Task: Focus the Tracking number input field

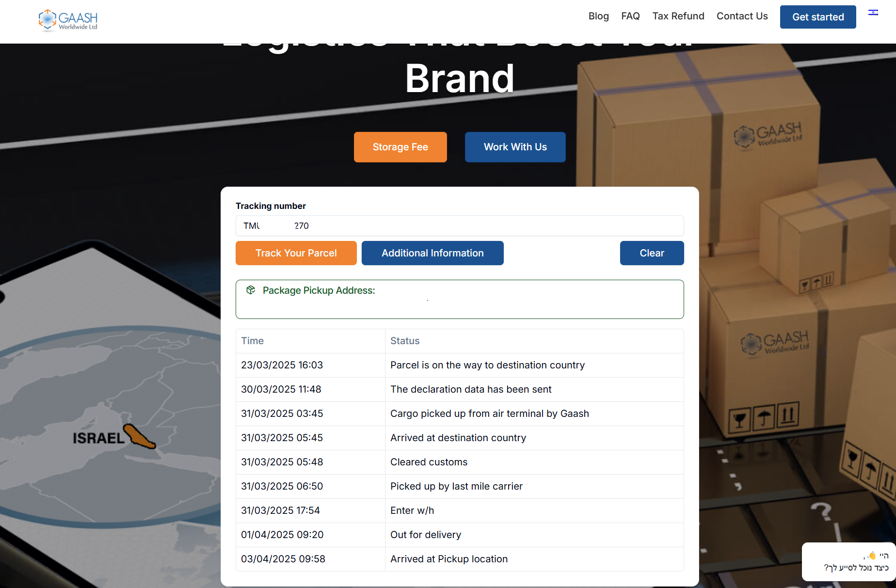Action: [x=460, y=226]
